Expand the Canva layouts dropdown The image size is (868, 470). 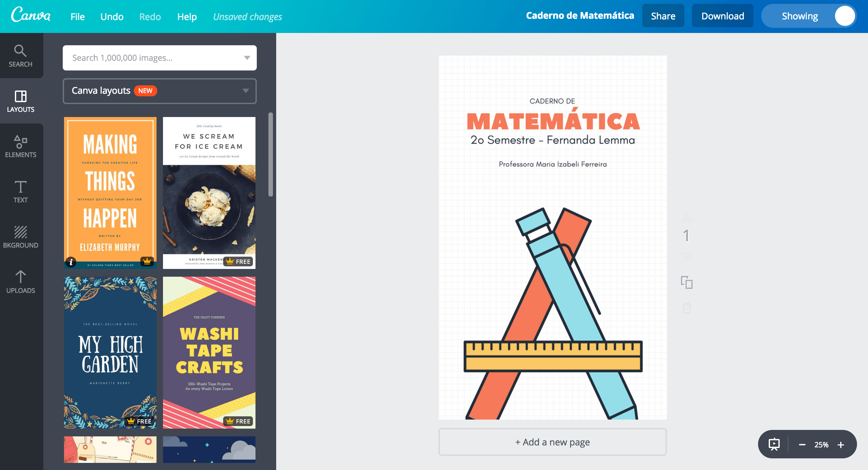click(160, 91)
